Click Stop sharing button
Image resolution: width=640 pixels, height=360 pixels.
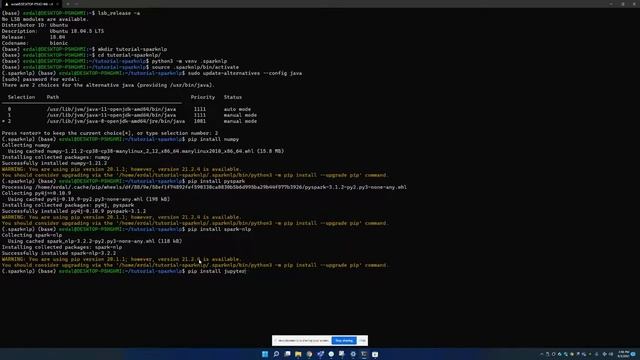[x=344, y=340]
